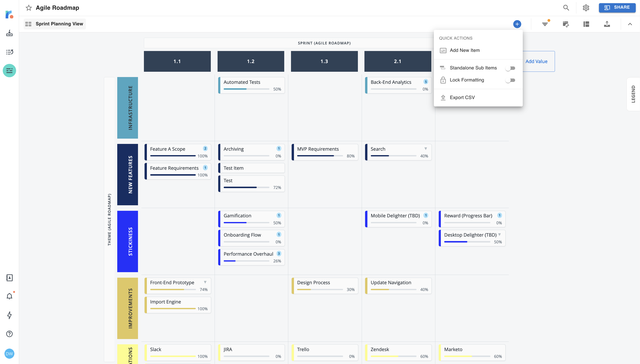
Task: Click the lightning bolt icon in the sidebar
Action: click(9, 315)
